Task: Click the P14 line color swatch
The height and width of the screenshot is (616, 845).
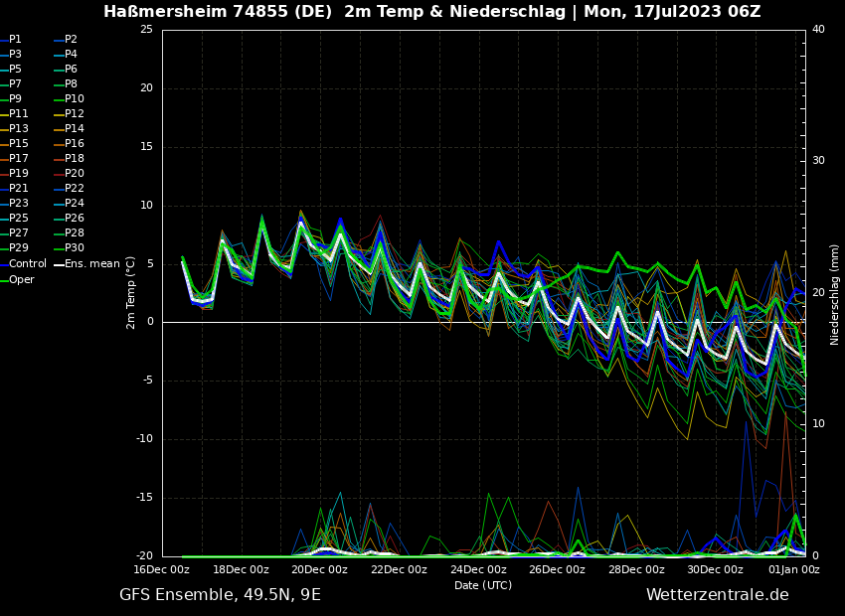Action: [x=58, y=129]
